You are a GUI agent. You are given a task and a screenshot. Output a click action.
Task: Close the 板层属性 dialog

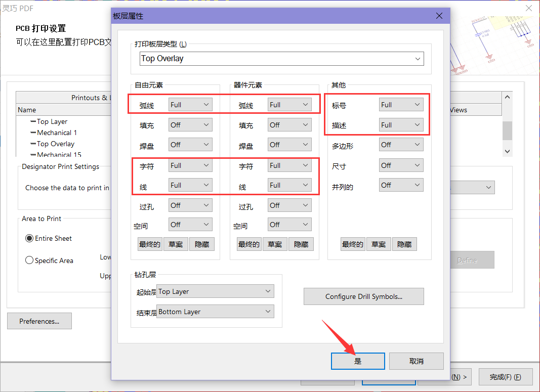(439, 16)
